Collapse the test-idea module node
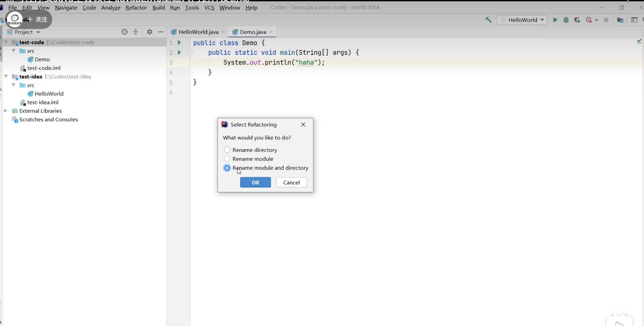 point(6,76)
